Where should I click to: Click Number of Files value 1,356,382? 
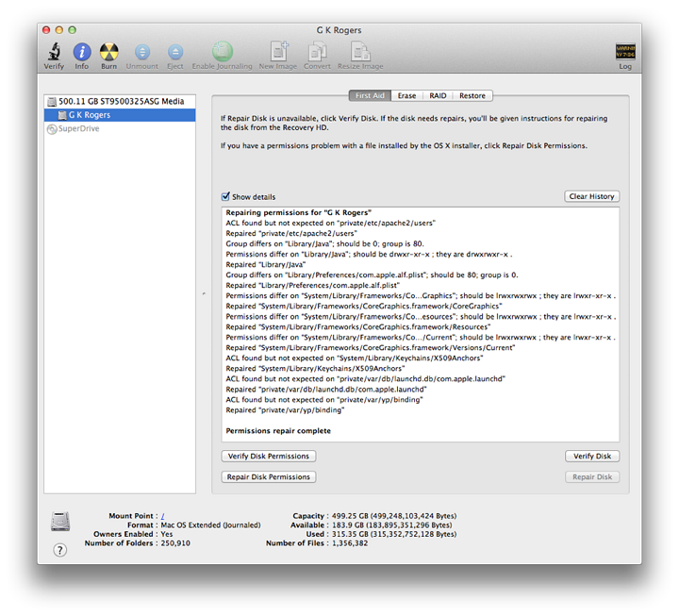coord(350,543)
